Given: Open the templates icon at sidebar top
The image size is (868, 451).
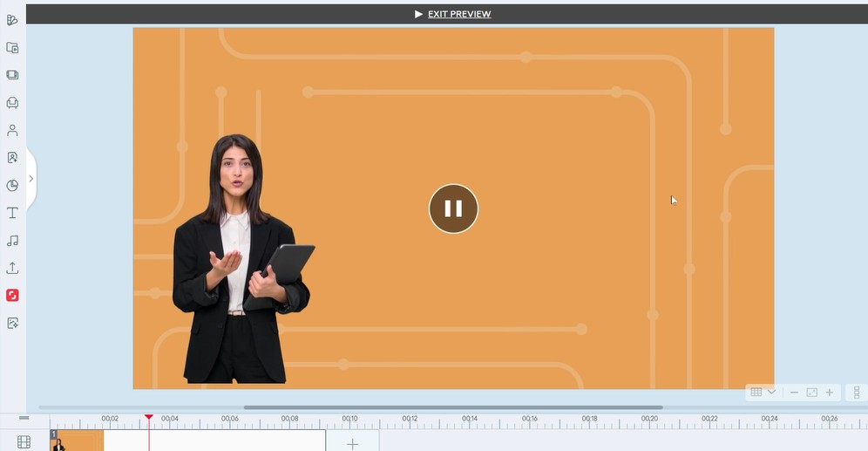Looking at the screenshot, I should tap(12, 20).
